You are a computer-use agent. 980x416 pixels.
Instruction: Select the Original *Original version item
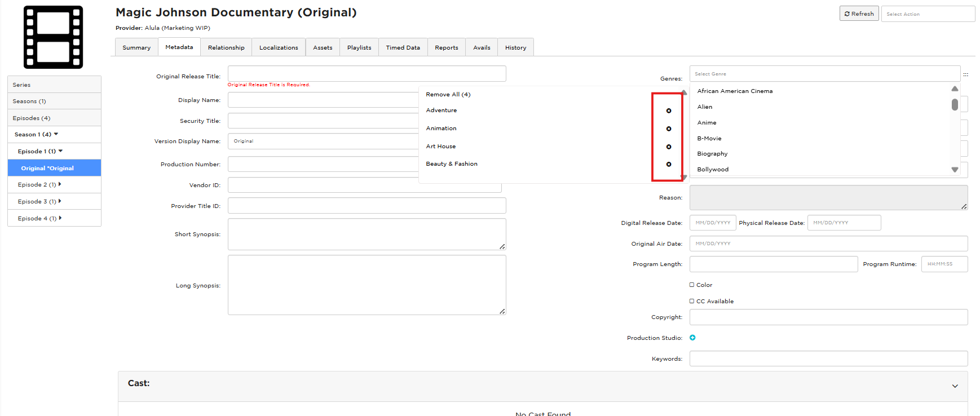54,168
